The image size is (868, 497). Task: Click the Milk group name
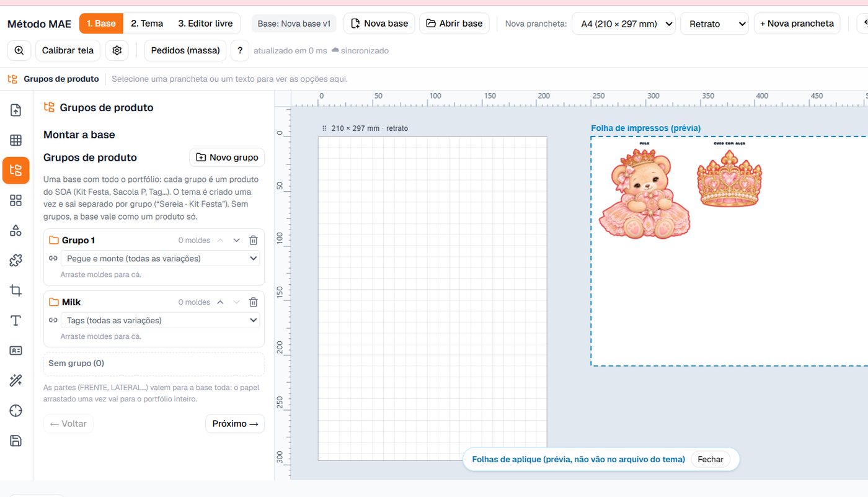click(71, 302)
